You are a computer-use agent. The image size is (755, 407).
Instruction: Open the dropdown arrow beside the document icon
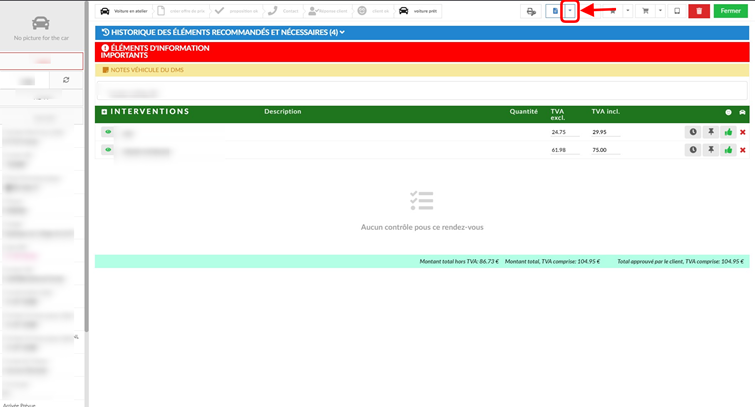tap(570, 11)
